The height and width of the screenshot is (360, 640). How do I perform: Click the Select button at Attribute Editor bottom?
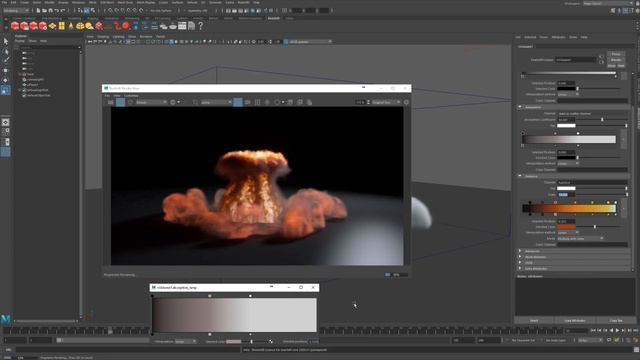coord(534,320)
